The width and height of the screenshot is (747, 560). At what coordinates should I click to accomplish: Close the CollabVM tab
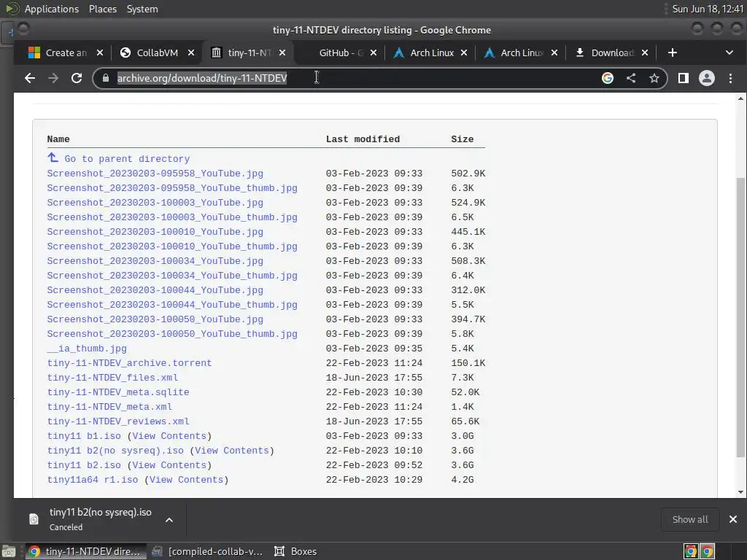click(191, 52)
